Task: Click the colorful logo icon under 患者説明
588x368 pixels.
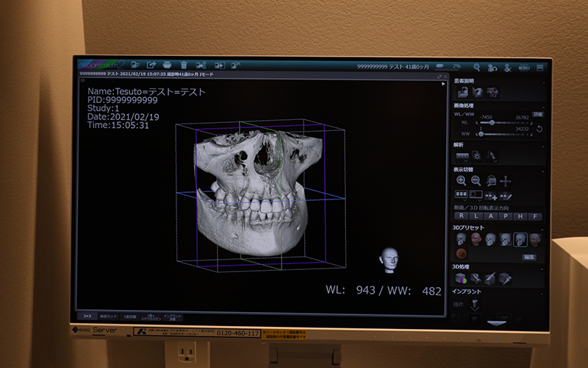Action: [x=492, y=93]
